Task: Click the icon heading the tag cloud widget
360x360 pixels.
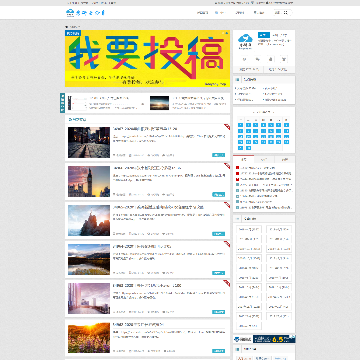Action: pos(237,219)
